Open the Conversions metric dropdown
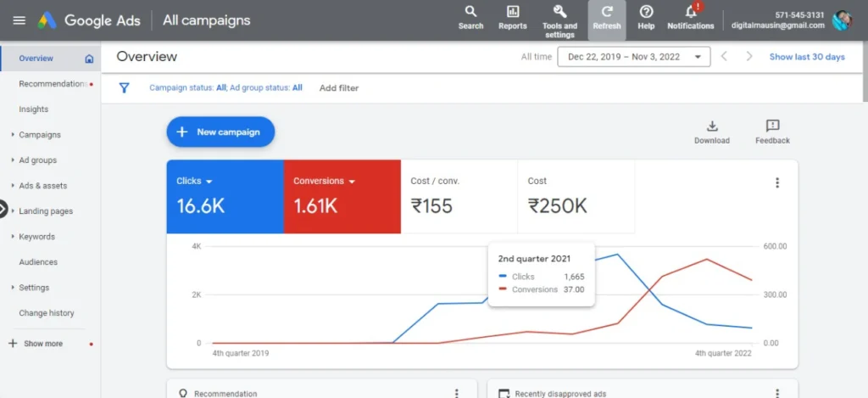 pos(352,182)
